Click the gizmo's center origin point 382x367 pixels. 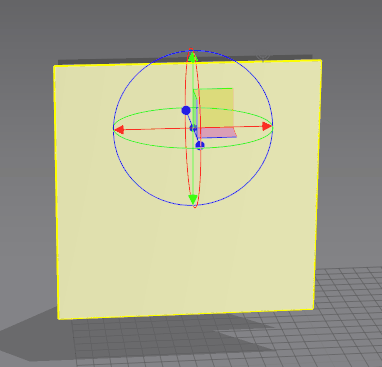(193, 128)
